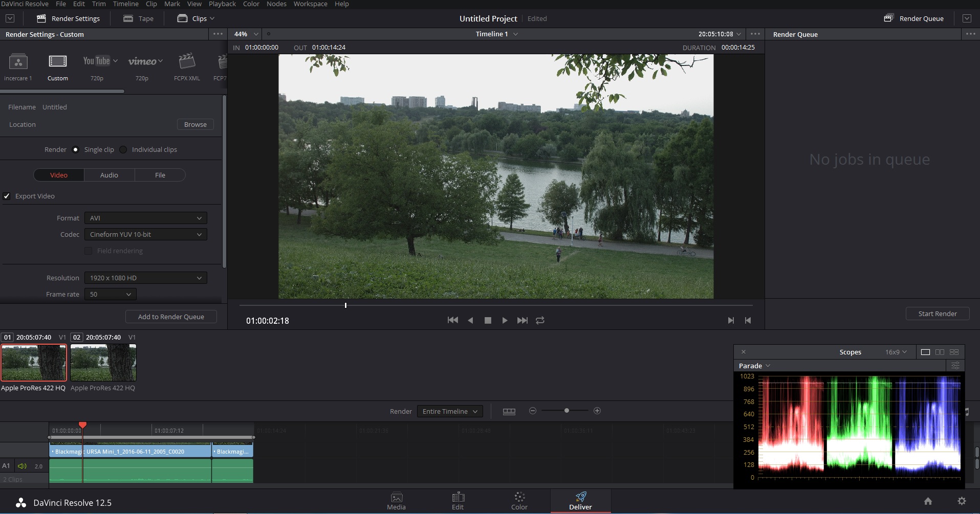Select clip 01 thumbnail
The image size is (980, 514).
pos(34,363)
